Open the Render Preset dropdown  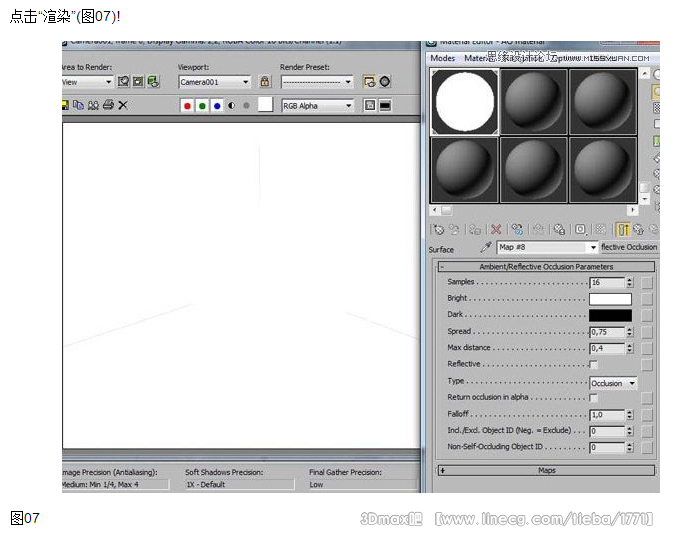[317, 82]
